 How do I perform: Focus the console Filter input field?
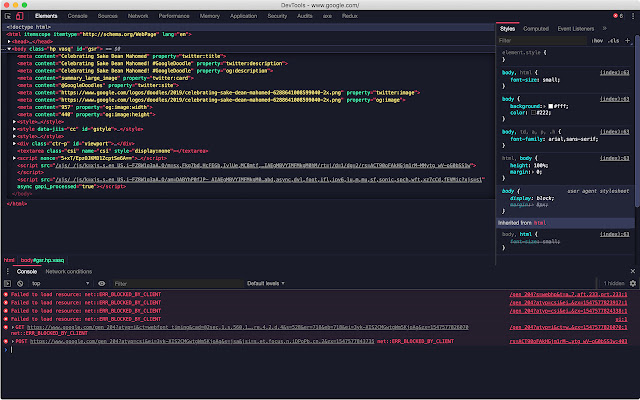click(x=178, y=283)
